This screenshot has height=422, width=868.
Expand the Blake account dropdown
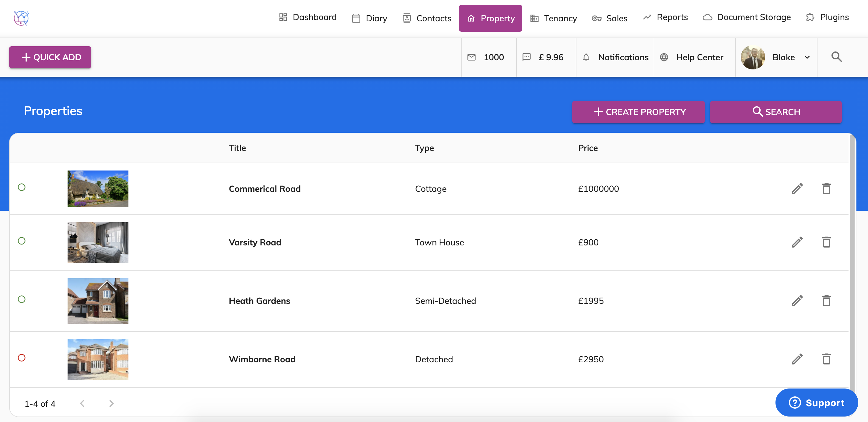(808, 57)
